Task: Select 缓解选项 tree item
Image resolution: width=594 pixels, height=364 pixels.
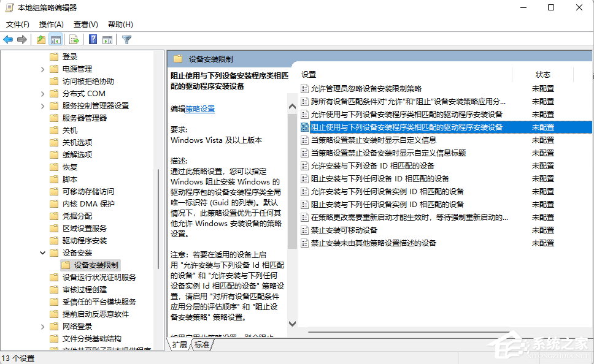Action: pyautogui.click(x=77, y=155)
